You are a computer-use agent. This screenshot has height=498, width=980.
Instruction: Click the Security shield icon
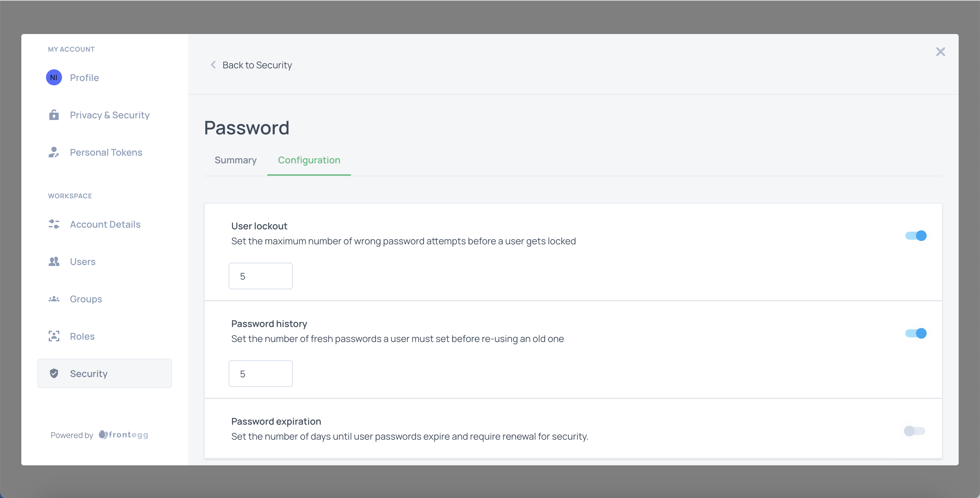point(54,373)
